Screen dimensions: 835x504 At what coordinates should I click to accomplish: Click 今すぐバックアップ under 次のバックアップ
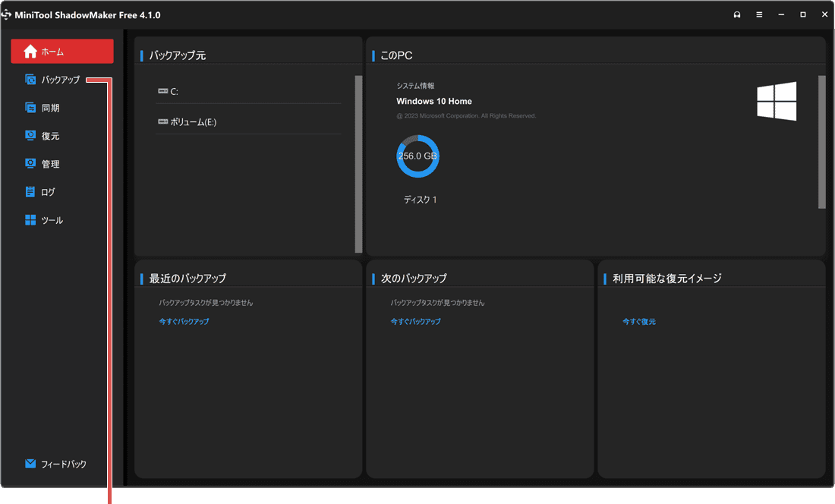click(416, 321)
